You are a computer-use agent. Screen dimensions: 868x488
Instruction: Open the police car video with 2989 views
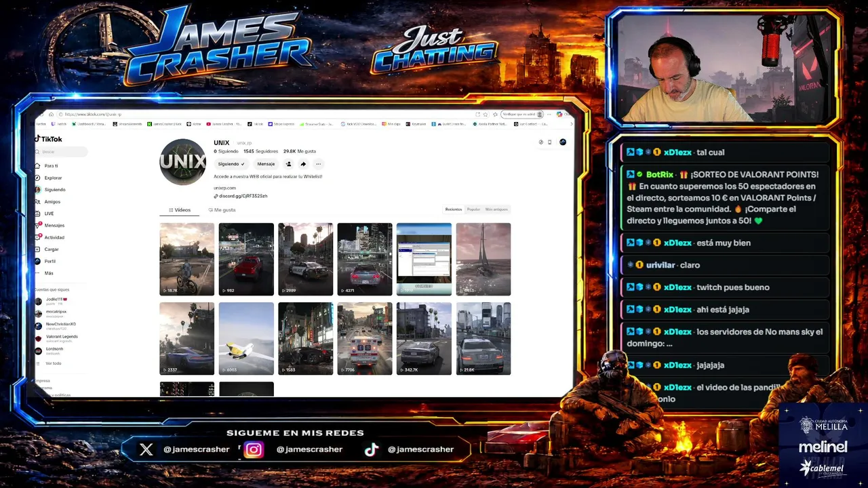click(305, 259)
